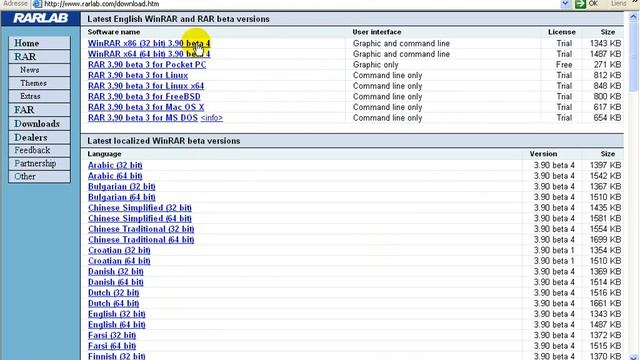Image resolution: width=640 pixels, height=360 pixels.
Task: Download Danish (32 bit) version
Action: click(116, 271)
